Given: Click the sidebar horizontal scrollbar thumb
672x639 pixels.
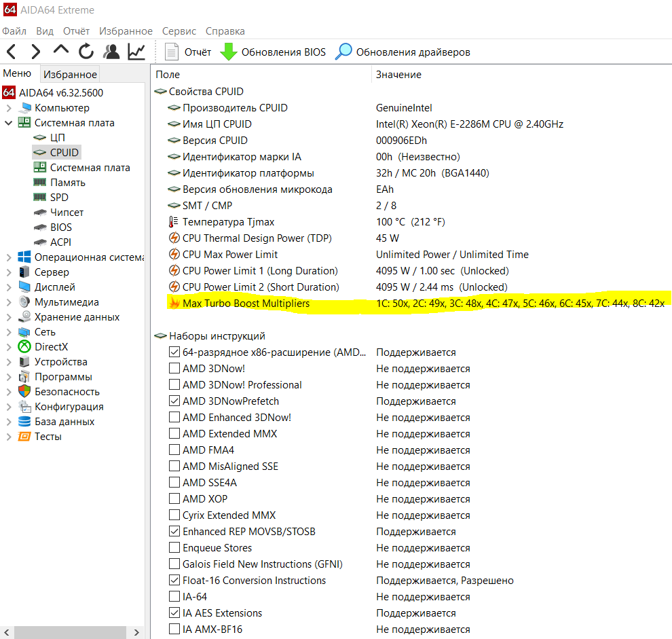Looking at the screenshot, I should (71, 632).
